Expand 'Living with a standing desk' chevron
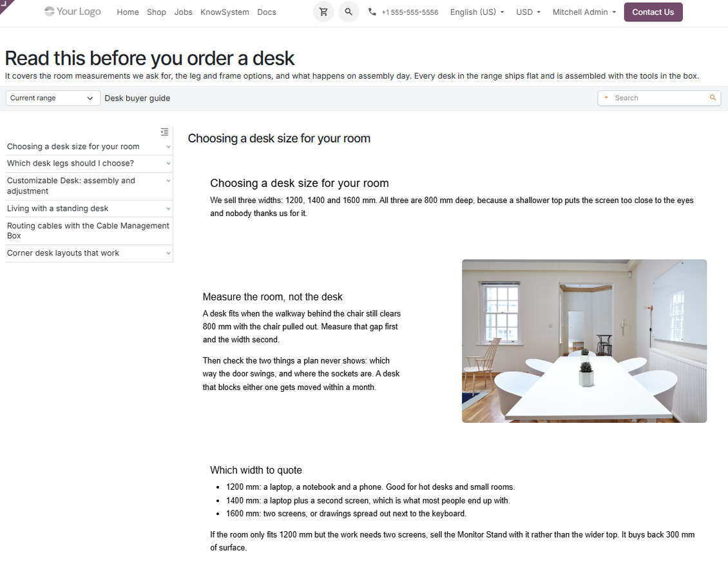Image resolution: width=728 pixels, height=564 pixels. pos(169,209)
